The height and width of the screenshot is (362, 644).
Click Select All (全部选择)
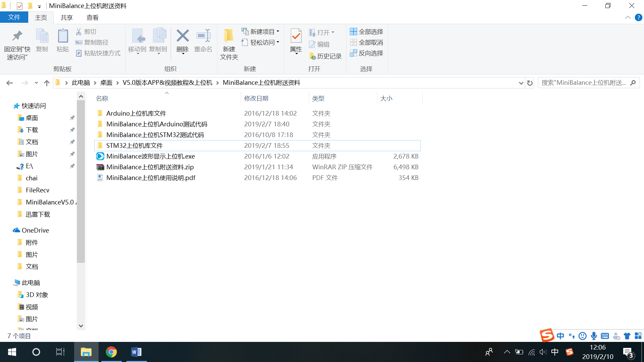[367, 32]
